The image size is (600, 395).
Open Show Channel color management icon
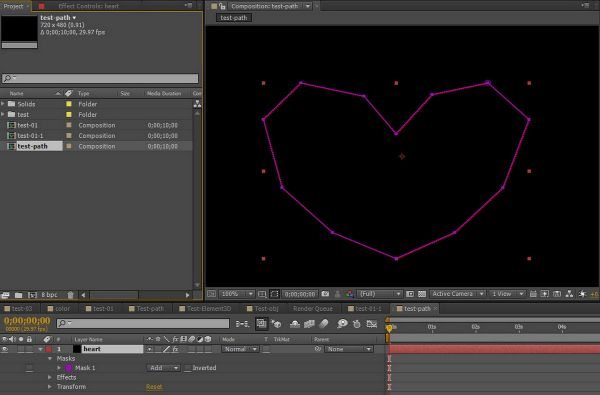pyautogui.click(x=349, y=294)
